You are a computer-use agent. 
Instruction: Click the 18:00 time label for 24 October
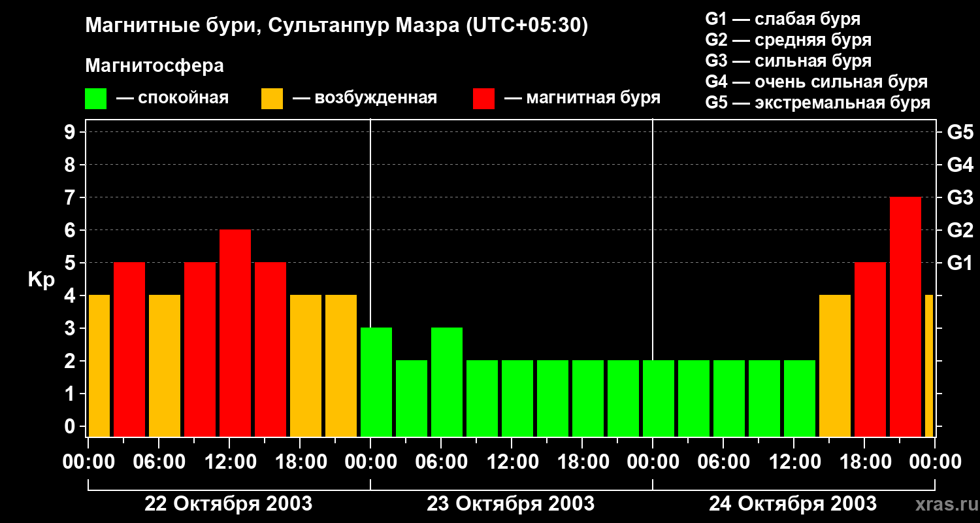tap(864, 462)
